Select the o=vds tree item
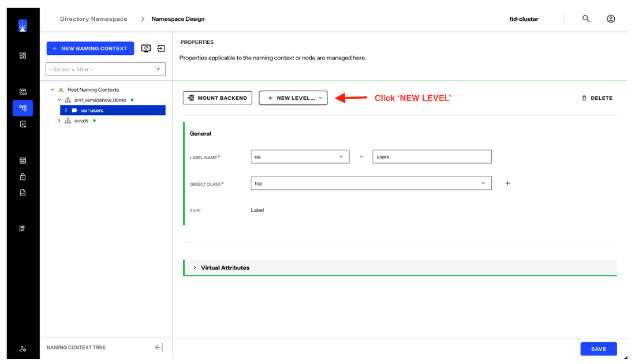635x364 pixels. 81,121
